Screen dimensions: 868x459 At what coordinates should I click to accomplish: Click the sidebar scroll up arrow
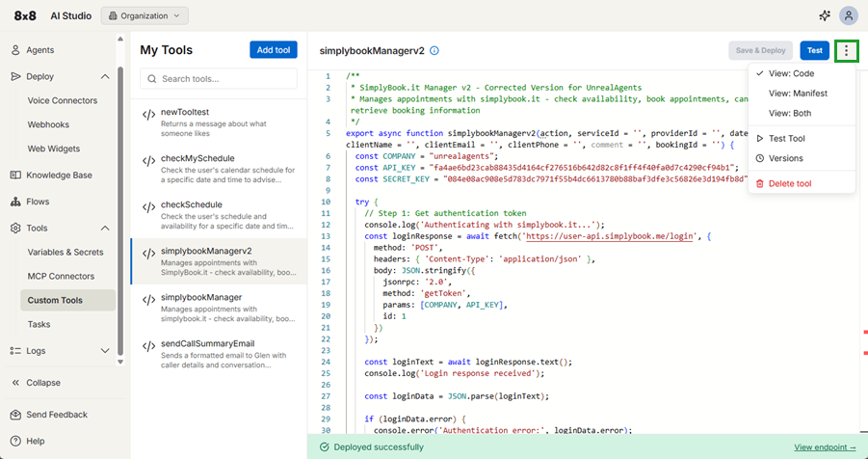(120, 39)
